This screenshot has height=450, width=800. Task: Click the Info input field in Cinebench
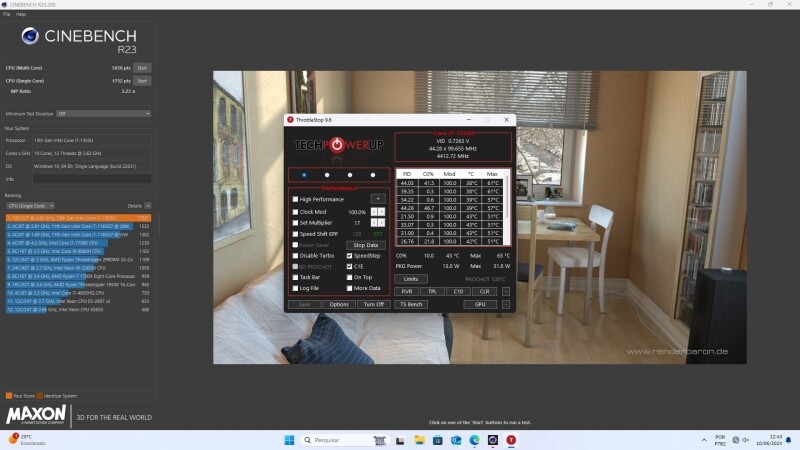coord(92,179)
